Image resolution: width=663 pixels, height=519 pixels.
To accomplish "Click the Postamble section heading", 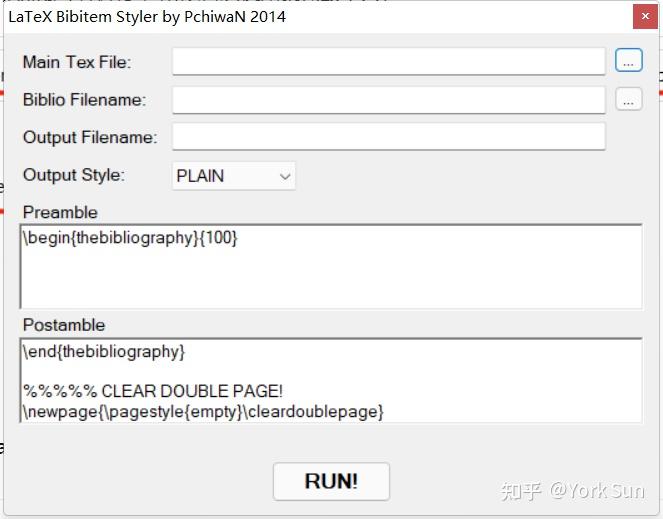I will 64,325.
